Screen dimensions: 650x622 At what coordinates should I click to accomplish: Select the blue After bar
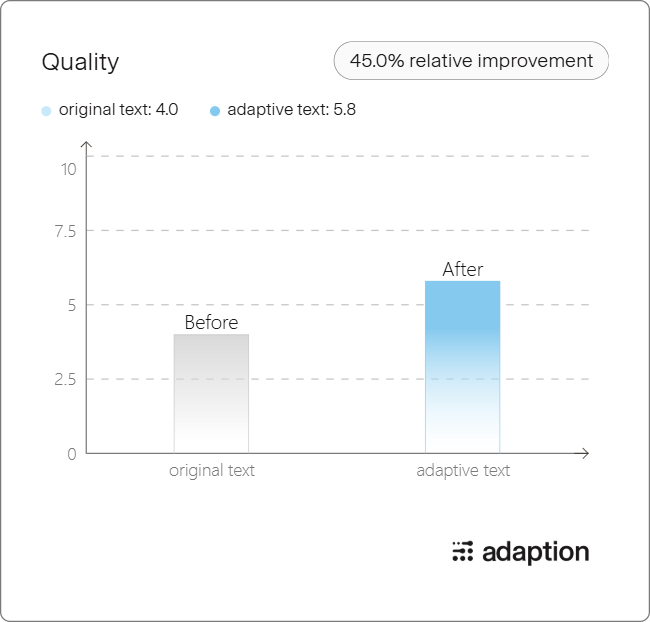463,367
